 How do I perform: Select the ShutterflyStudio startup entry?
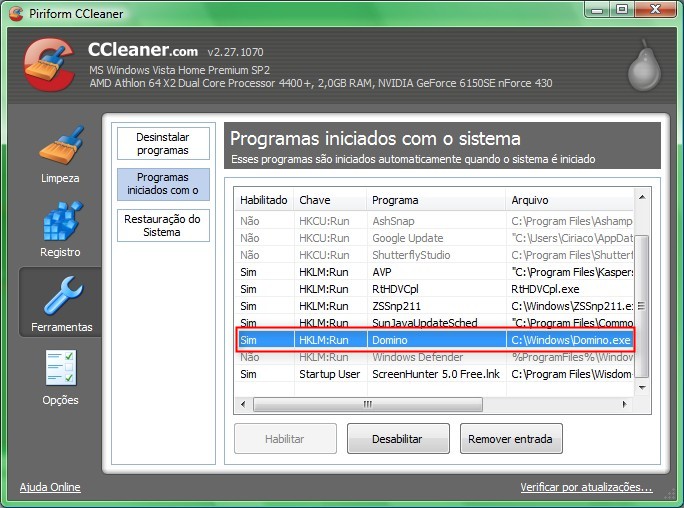coord(434,255)
